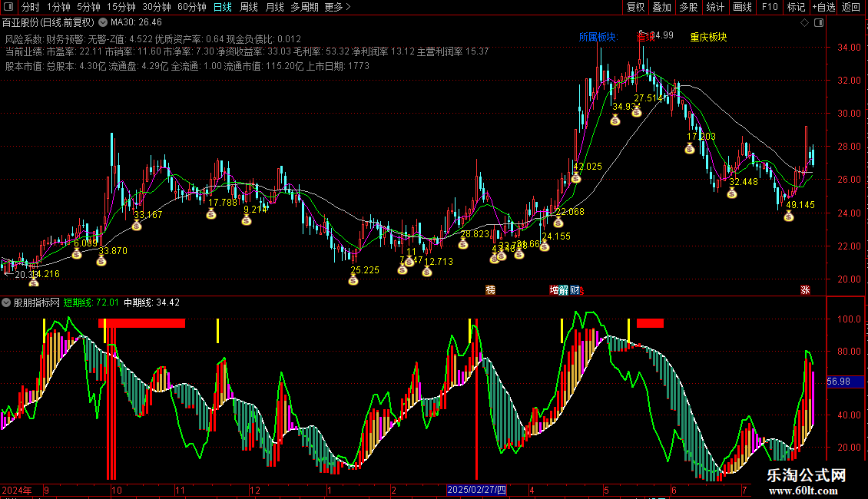Viewport: 868px width, 499px height.
Task: Select the 15分钟 period tab
Action: (x=121, y=7)
